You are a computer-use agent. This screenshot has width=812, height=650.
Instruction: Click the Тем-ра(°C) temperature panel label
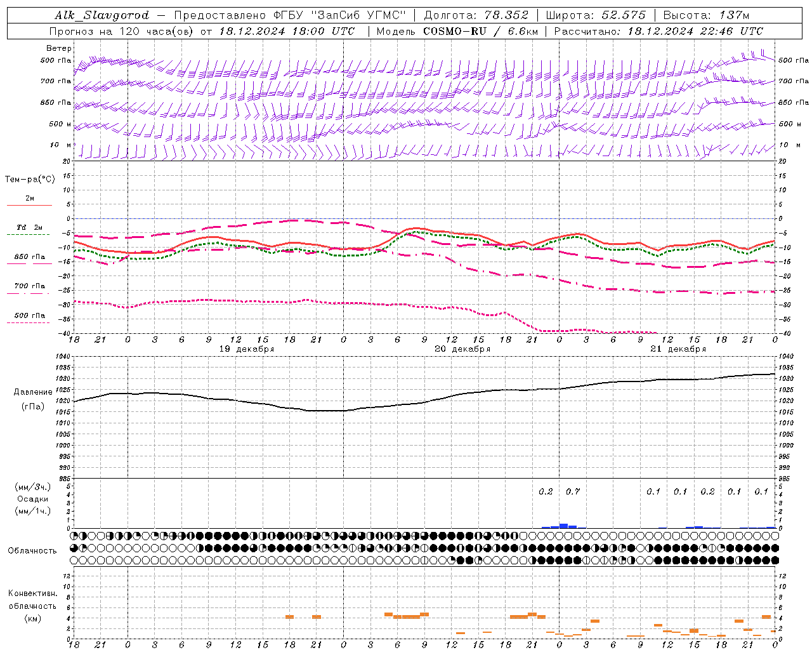(x=30, y=180)
